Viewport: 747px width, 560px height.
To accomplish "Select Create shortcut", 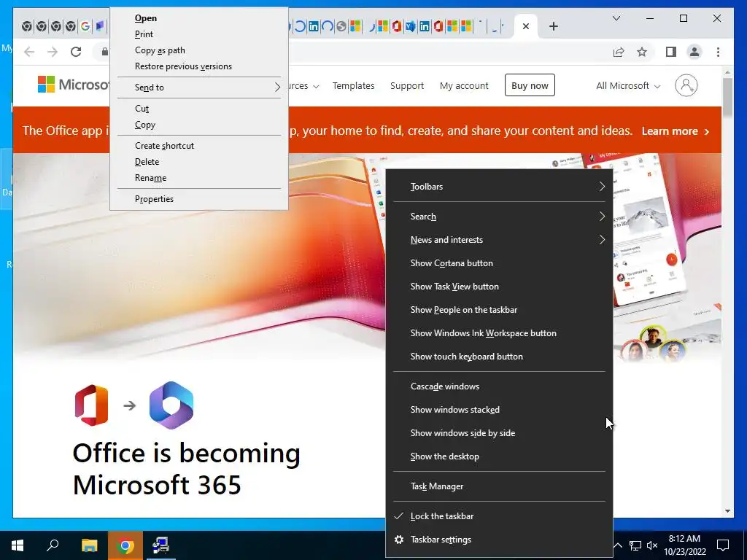I will [198, 146].
